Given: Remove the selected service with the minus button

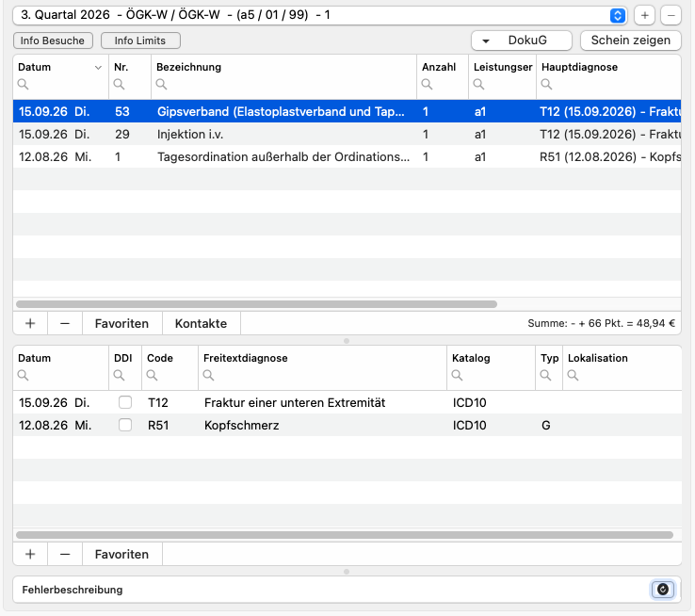Looking at the screenshot, I should coord(65,323).
